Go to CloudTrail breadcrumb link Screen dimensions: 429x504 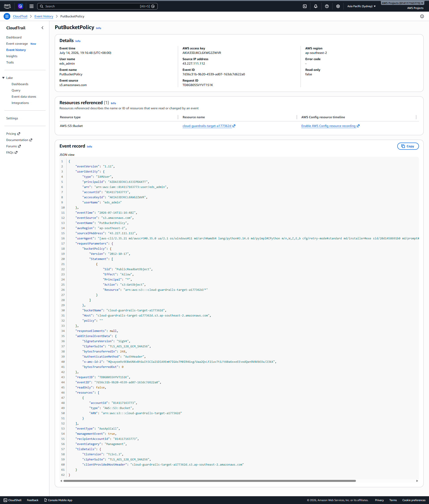20,16
